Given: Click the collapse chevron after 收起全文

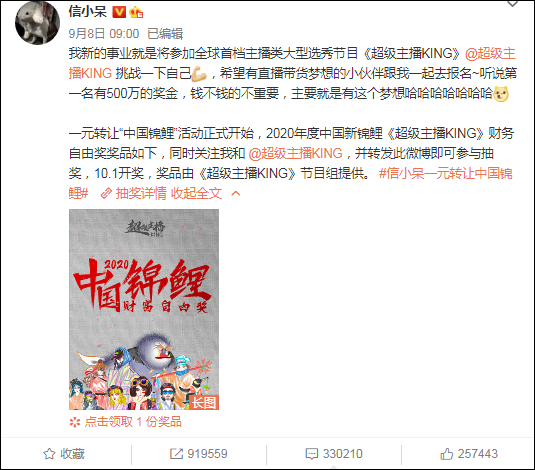Looking at the screenshot, I should [236, 194].
